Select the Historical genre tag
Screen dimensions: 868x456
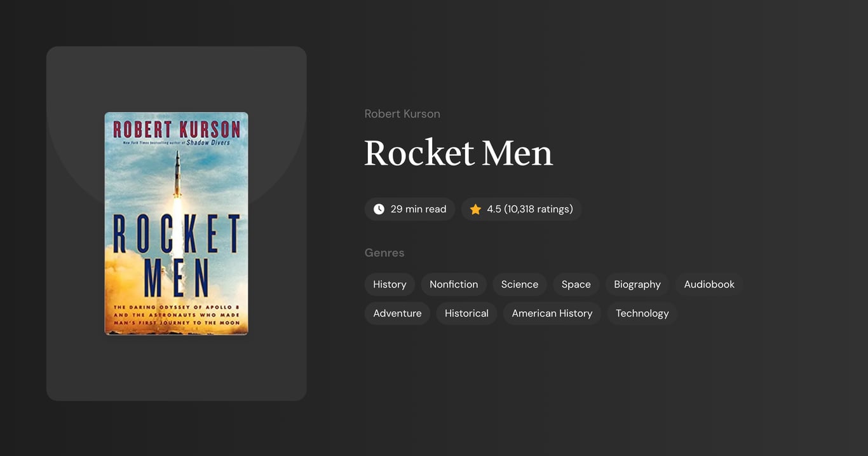tap(466, 313)
